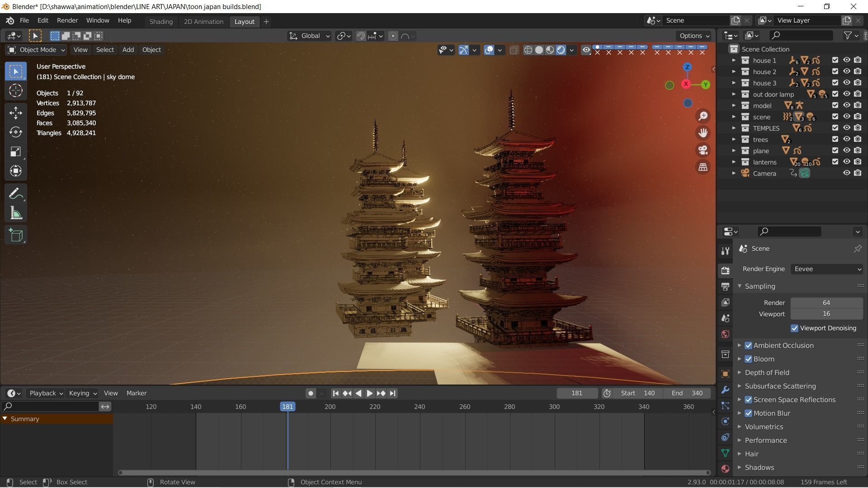Toggle Bloom checkbox
This screenshot has width=868, height=488.
pos(749,359)
